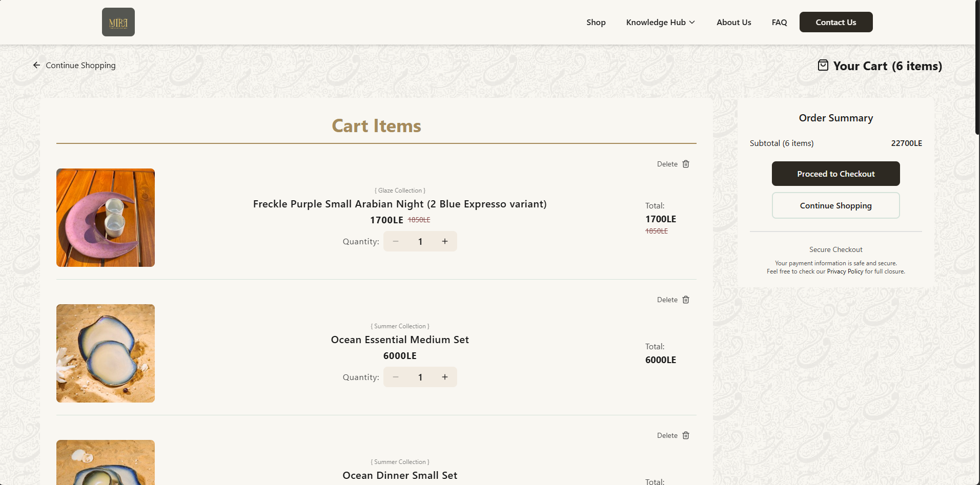Click the shopping bag icon near Your Cart
Viewport: 980px width, 485px height.
click(x=823, y=65)
